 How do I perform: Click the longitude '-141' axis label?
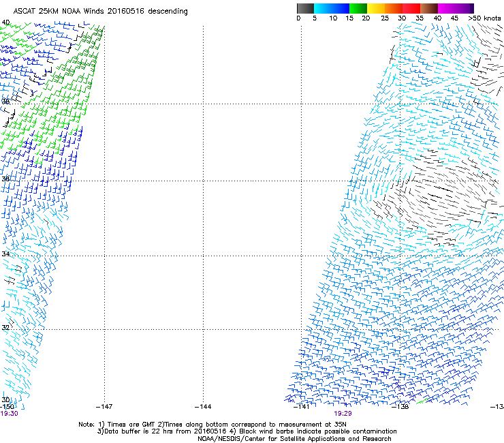(x=302, y=407)
